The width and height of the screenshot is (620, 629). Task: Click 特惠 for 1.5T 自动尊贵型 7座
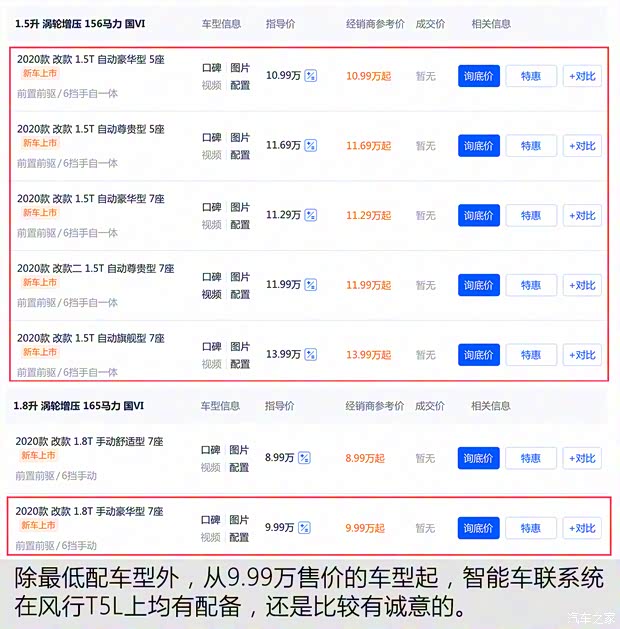click(531, 285)
